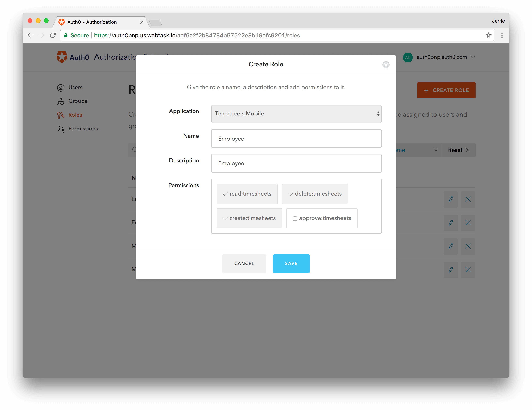Click the CANCEL button
Viewport: 532px width, 410px height.
click(244, 263)
